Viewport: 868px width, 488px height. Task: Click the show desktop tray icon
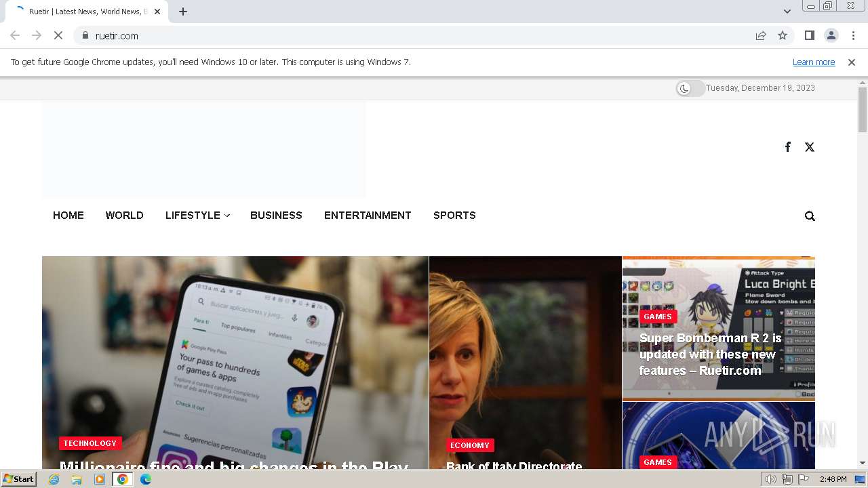[x=861, y=479]
